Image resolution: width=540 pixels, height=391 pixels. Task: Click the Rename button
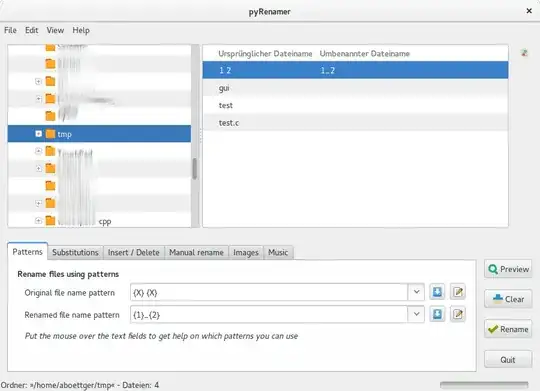(x=508, y=329)
